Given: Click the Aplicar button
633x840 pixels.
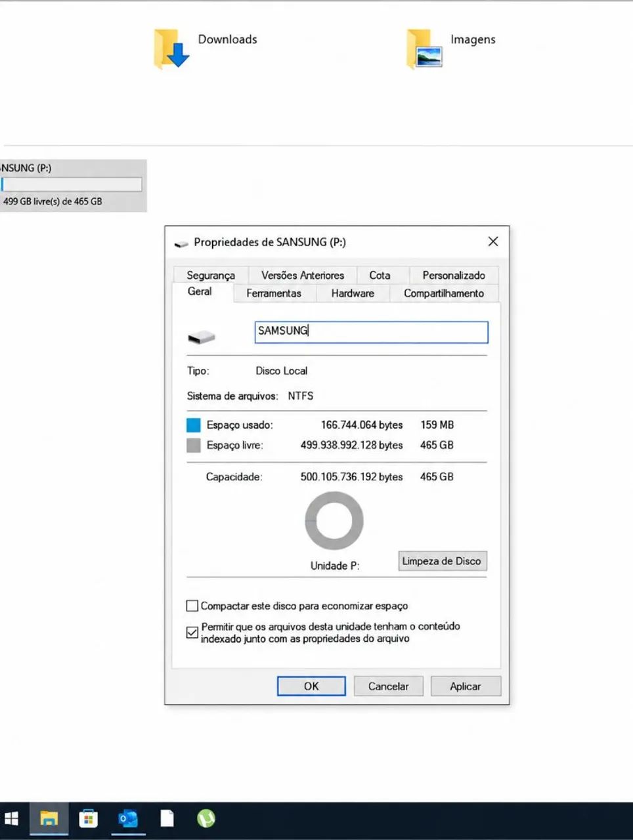Looking at the screenshot, I should click(x=466, y=686).
